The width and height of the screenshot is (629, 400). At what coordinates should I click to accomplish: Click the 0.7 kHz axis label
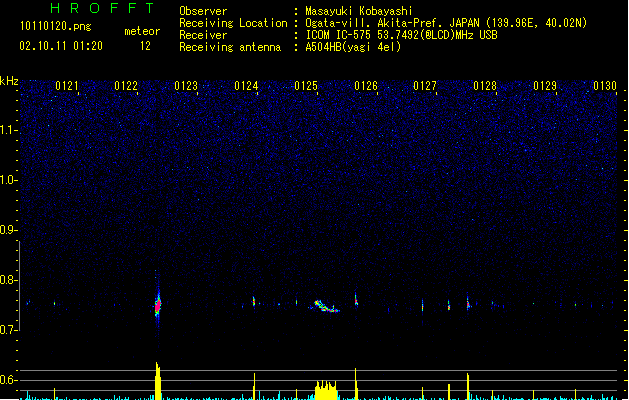8,330
